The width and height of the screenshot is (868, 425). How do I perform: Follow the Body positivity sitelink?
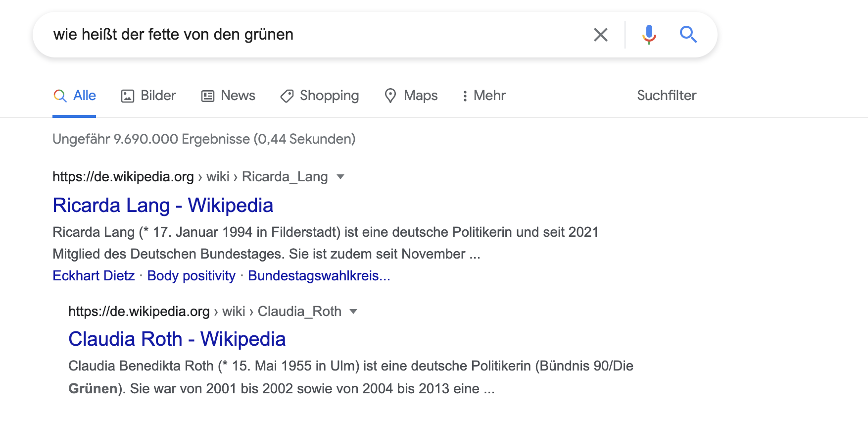click(x=191, y=276)
